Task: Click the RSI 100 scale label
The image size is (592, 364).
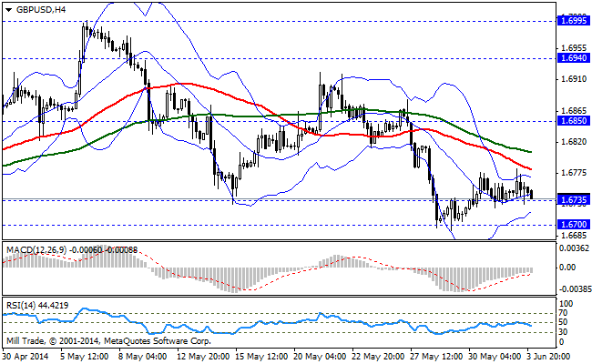Action: pyautogui.click(x=566, y=304)
